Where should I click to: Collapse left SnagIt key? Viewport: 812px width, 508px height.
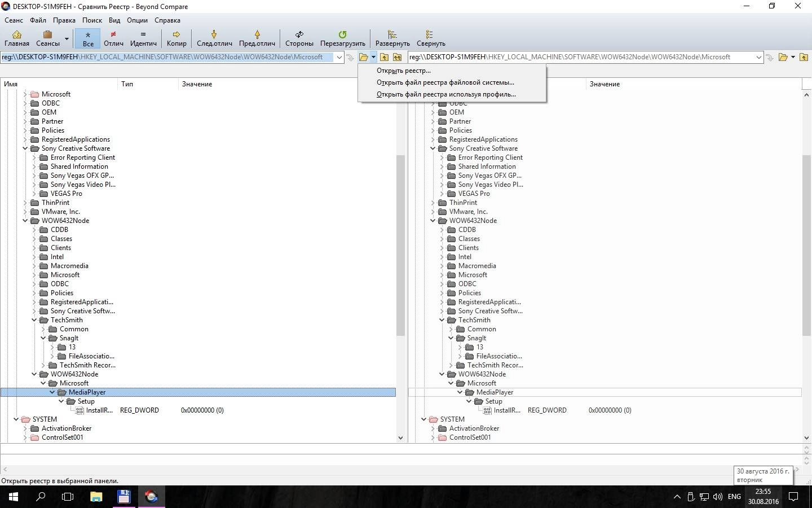(43, 338)
